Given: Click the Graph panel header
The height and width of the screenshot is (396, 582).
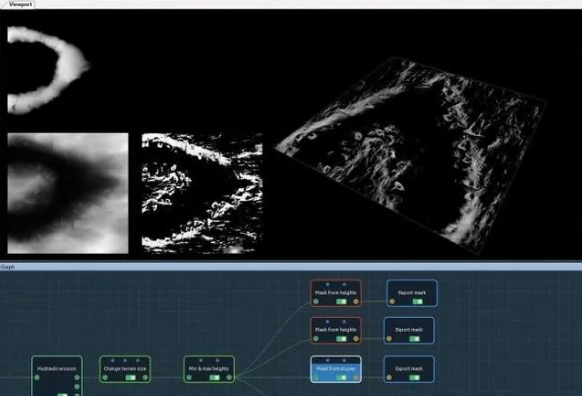Looking at the screenshot, I should point(291,267).
